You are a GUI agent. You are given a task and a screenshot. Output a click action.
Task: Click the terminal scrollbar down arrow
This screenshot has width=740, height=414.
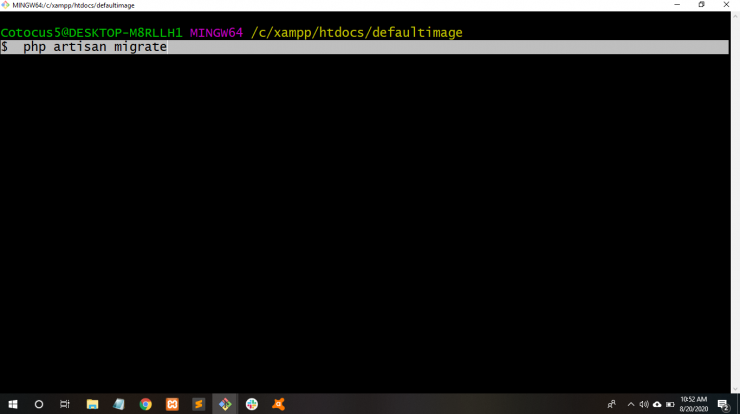pyautogui.click(x=735, y=389)
